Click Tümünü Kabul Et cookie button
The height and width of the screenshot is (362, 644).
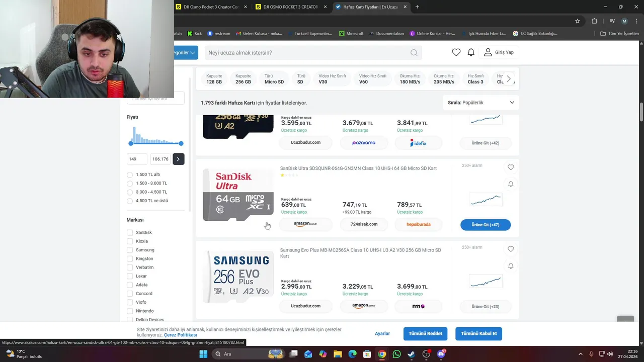point(479,333)
